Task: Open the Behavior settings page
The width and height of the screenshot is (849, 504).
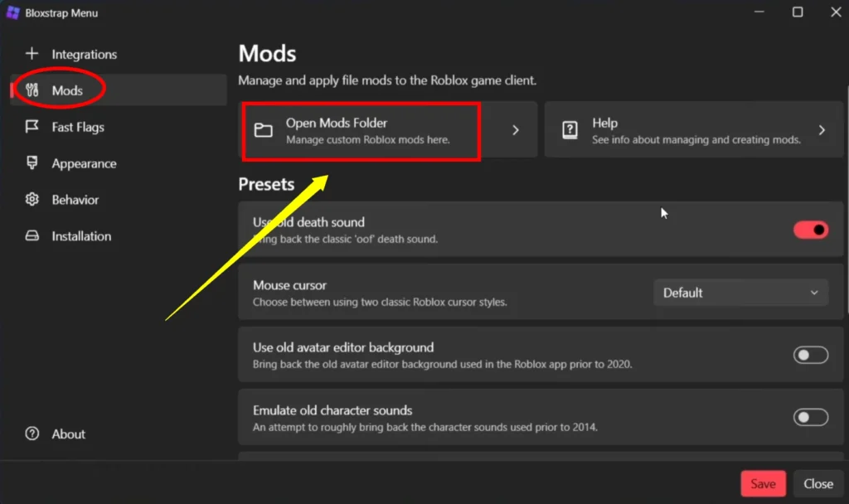Action: point(118,199)
